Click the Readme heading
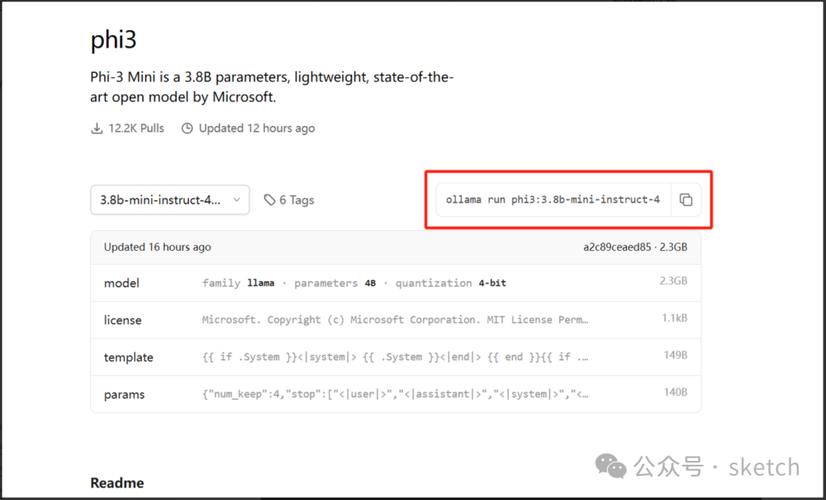This screenshot has width=826, height=500. click(117, 483)
